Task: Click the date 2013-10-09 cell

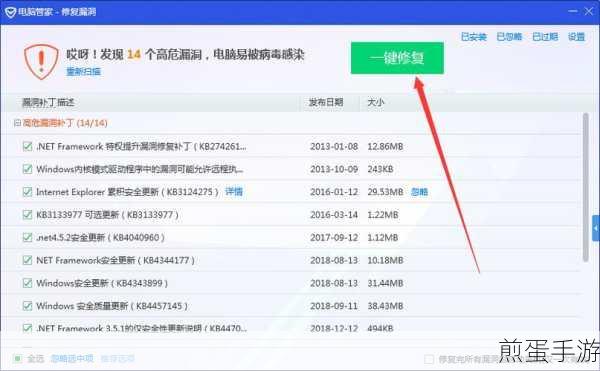Action: [x=334, y=169]
